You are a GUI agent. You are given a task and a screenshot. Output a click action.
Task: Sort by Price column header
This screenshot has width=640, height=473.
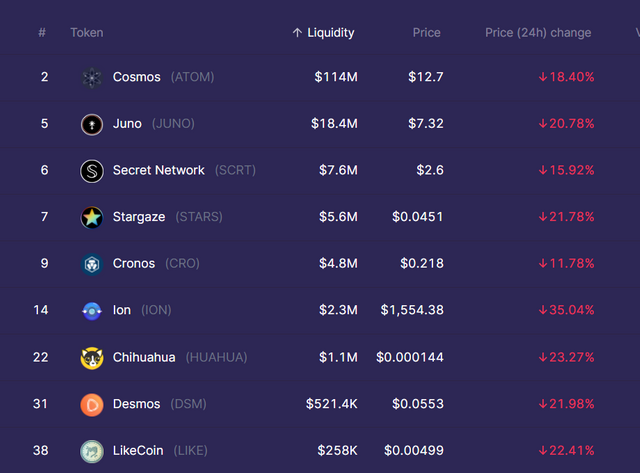click(427, 33)
